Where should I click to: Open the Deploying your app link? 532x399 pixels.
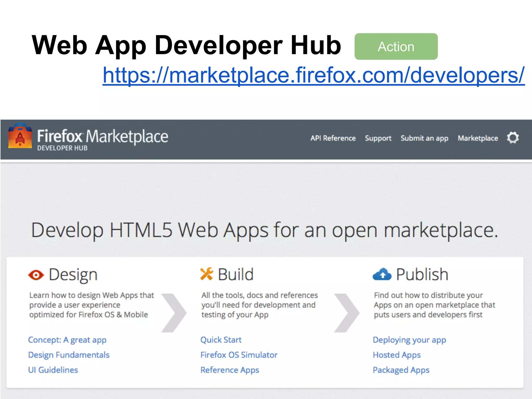(x=409, y=340)
